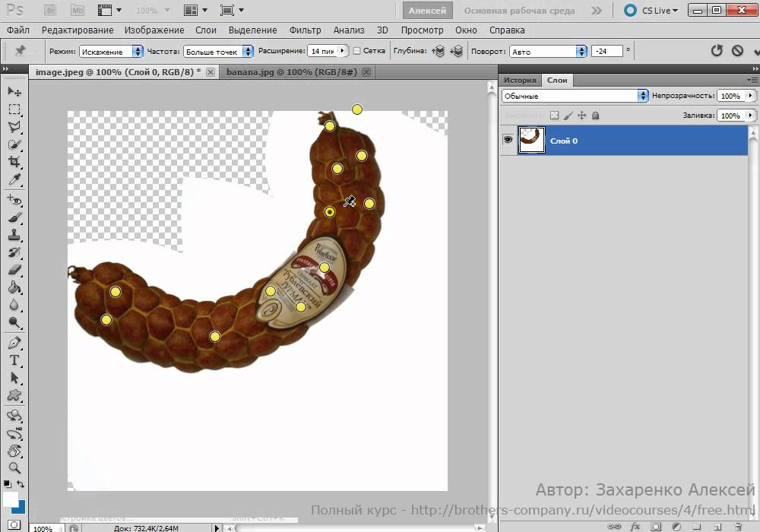Pick the Clone Stamp tool
The width and height of the screenshot is (760, 532).
[x=14, y=235]
